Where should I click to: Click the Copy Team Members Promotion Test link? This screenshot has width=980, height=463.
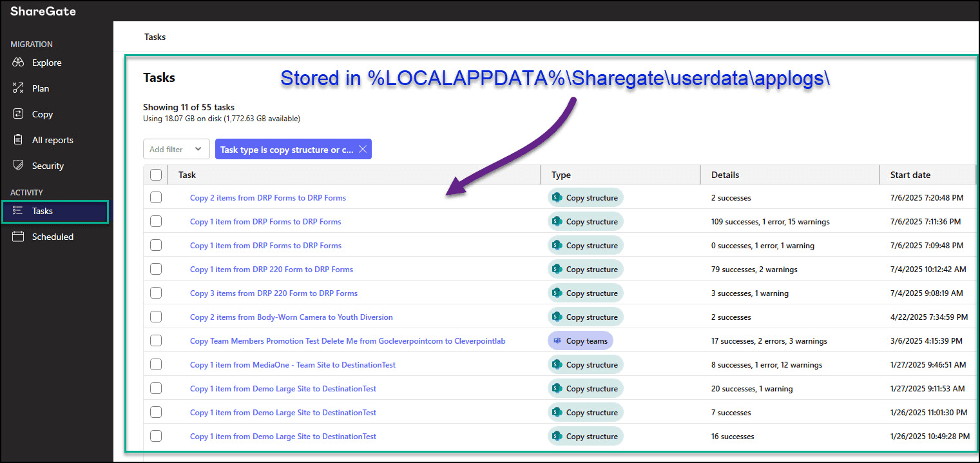point(348,340)
